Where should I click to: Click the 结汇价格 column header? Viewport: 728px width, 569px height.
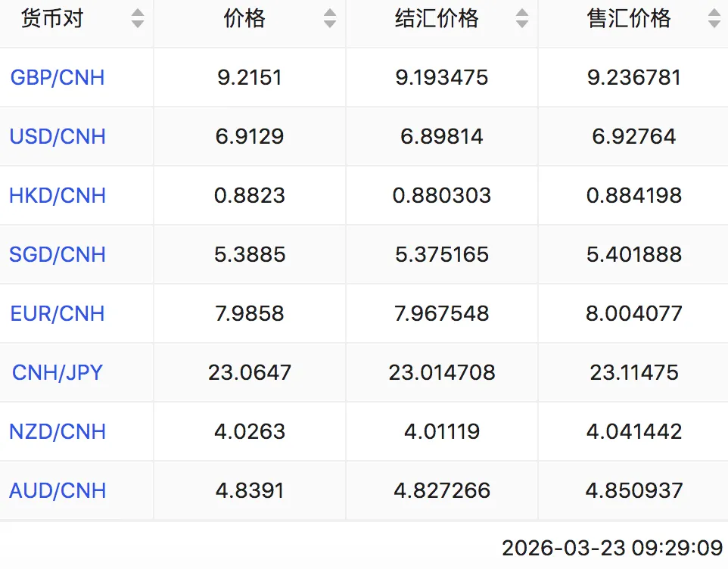pos(437,18)
